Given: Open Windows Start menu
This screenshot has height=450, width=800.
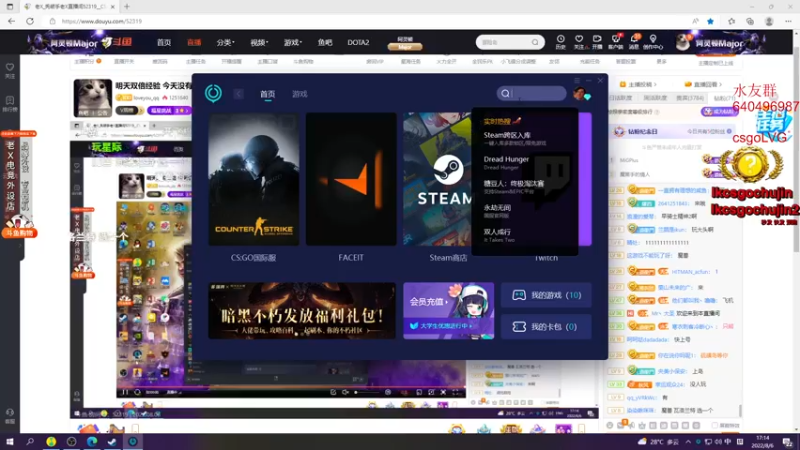Looking at the screenshot, I should coord(10,442).
